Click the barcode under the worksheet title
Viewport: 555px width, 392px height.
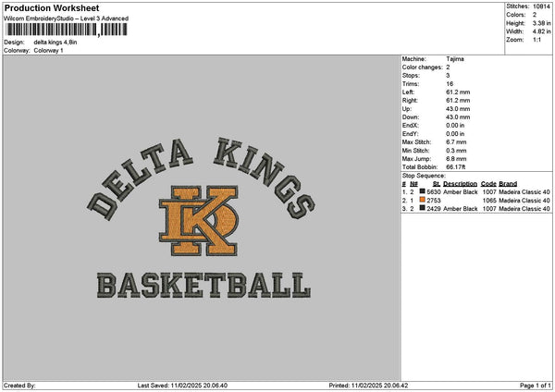[66, 30]
